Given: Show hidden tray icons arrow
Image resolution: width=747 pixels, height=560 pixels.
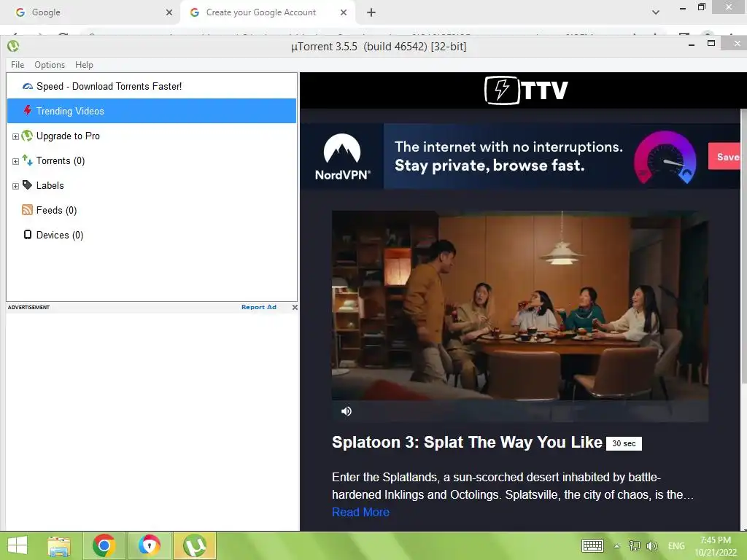Looking at the screenshot, I should pyautogui.click(x=617, y=546).
